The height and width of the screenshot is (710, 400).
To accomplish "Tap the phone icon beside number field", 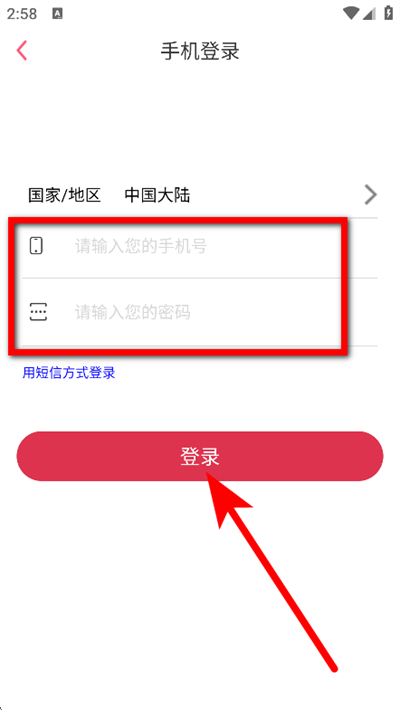I will click(36, 245).
